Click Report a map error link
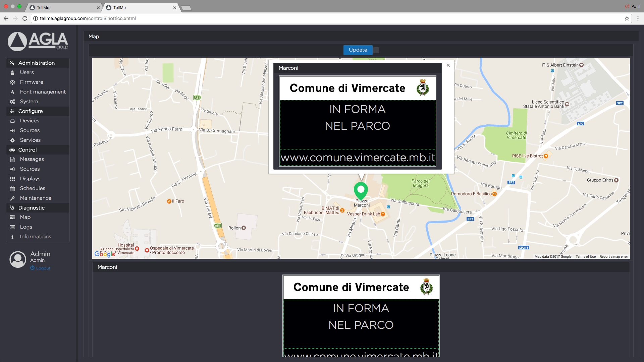The height and width of the screenshot is (362, 644). [x=614, y=257]
